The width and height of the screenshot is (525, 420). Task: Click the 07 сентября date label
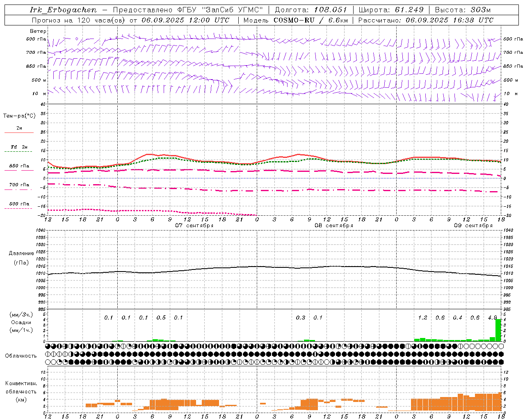click(194, 226)
